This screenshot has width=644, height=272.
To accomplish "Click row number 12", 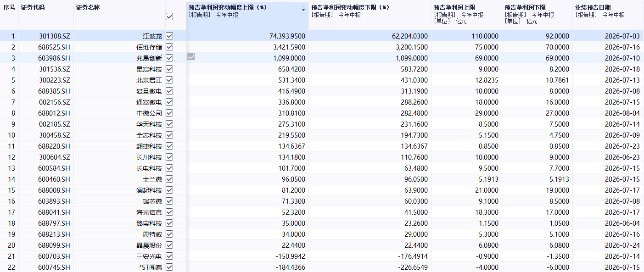I will (x=11, y=157).
